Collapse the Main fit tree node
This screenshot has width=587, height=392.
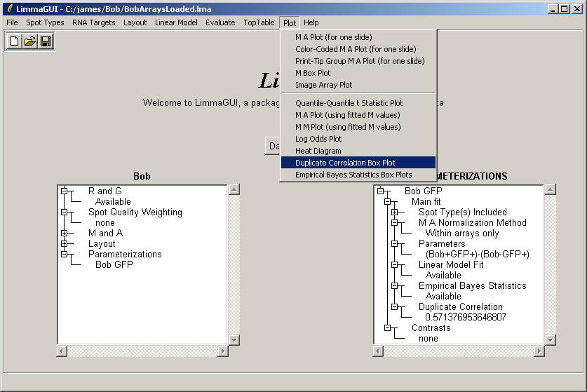tap(387, 201)
